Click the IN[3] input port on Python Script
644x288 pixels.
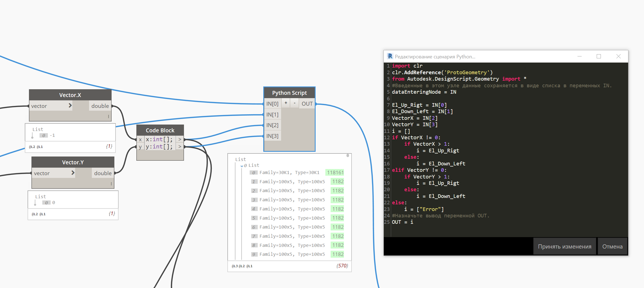272,136
